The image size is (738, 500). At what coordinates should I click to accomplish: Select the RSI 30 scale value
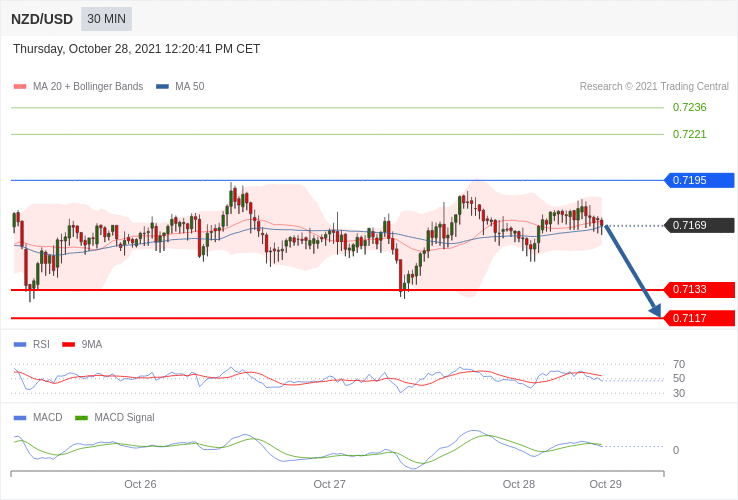click(x=679, y=393)
